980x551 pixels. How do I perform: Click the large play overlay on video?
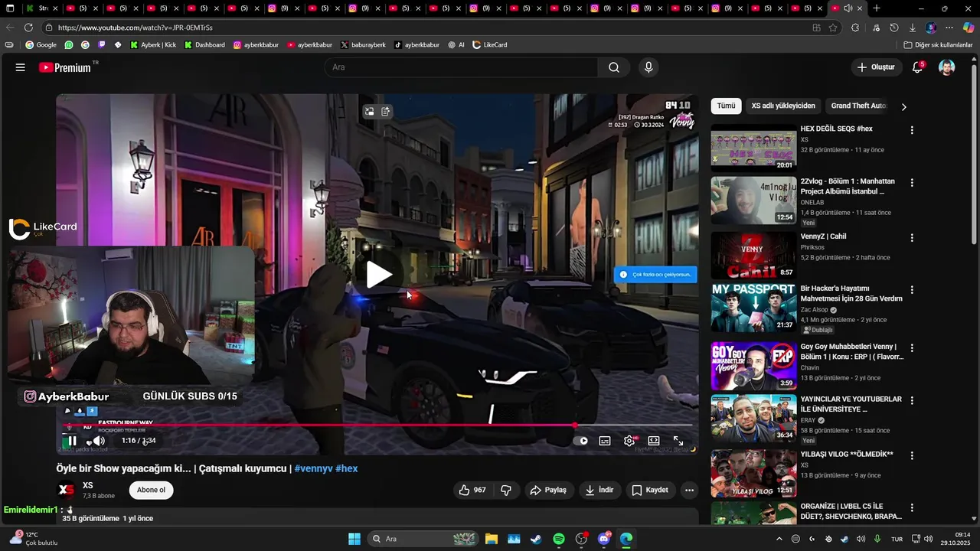point(377,275)
